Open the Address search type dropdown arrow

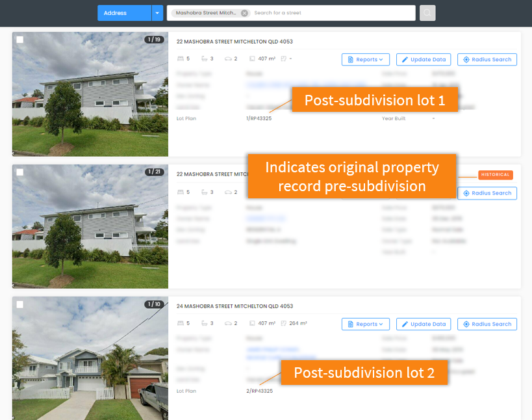point(157,13)
